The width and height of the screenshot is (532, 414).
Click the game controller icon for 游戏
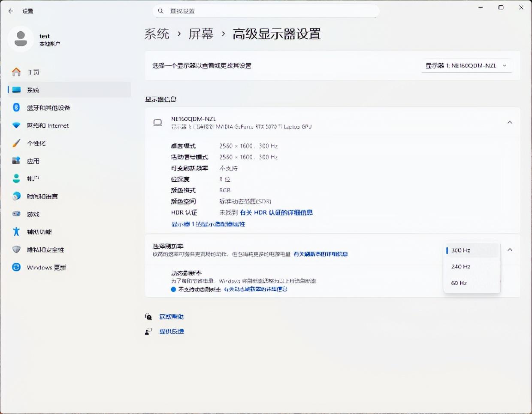point(16,214)
